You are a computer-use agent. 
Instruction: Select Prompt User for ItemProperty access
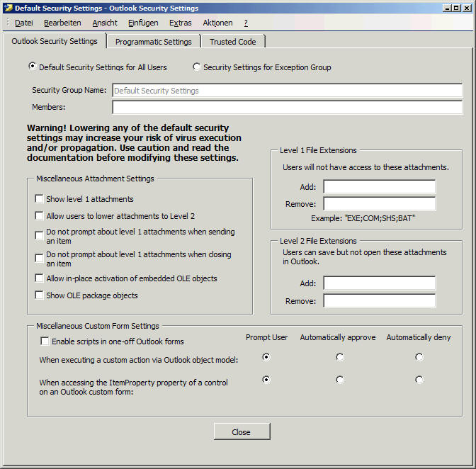point(266,380)
